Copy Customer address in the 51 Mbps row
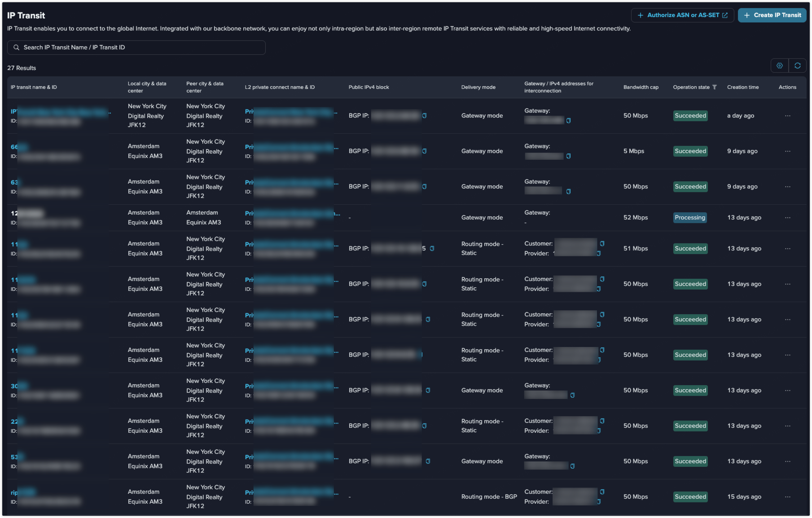The width and height of the screenshot is (812, 518). [x=602, y=243]
